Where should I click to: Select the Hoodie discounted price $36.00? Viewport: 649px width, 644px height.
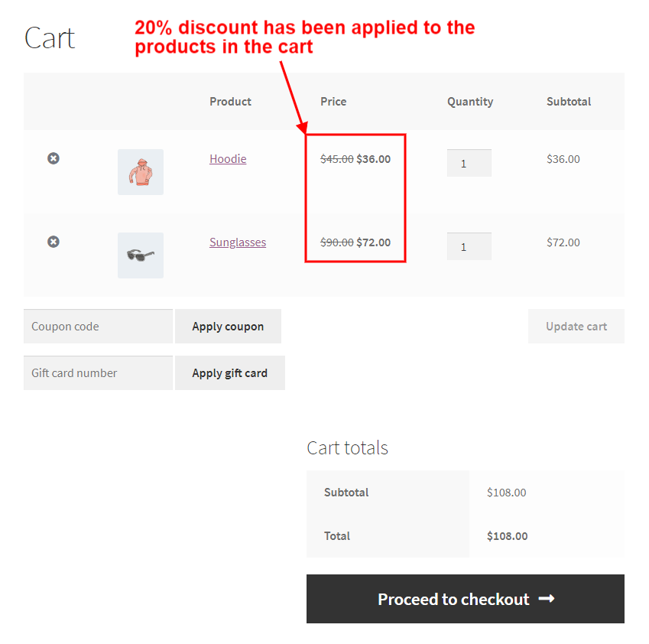click(373, 159)
